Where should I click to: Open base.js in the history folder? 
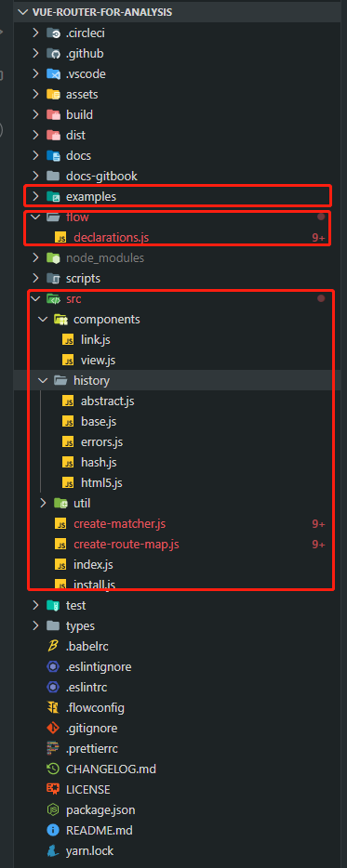click(99, 421)
